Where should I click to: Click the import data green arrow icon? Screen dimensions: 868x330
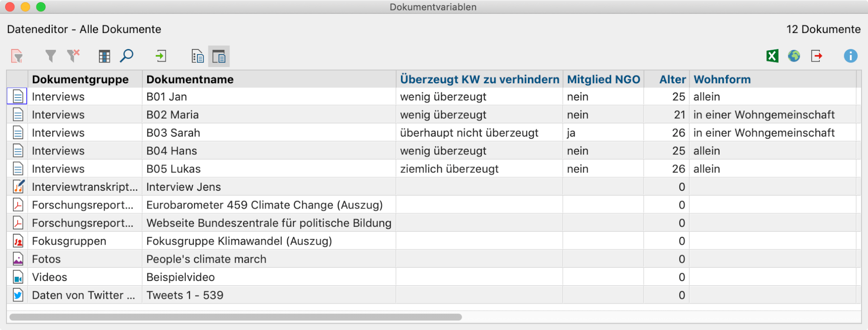click(161, 56)
